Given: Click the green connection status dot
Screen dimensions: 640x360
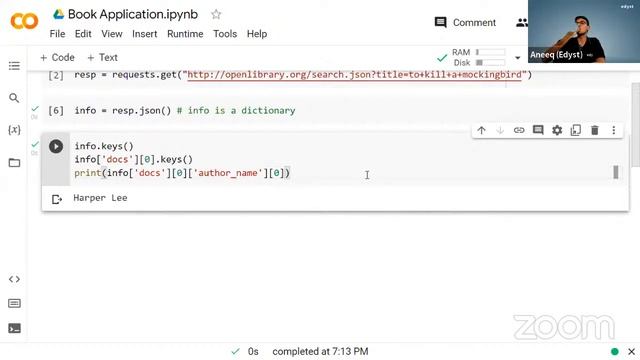Looking at the screenshot, I should tap(615, 351).
